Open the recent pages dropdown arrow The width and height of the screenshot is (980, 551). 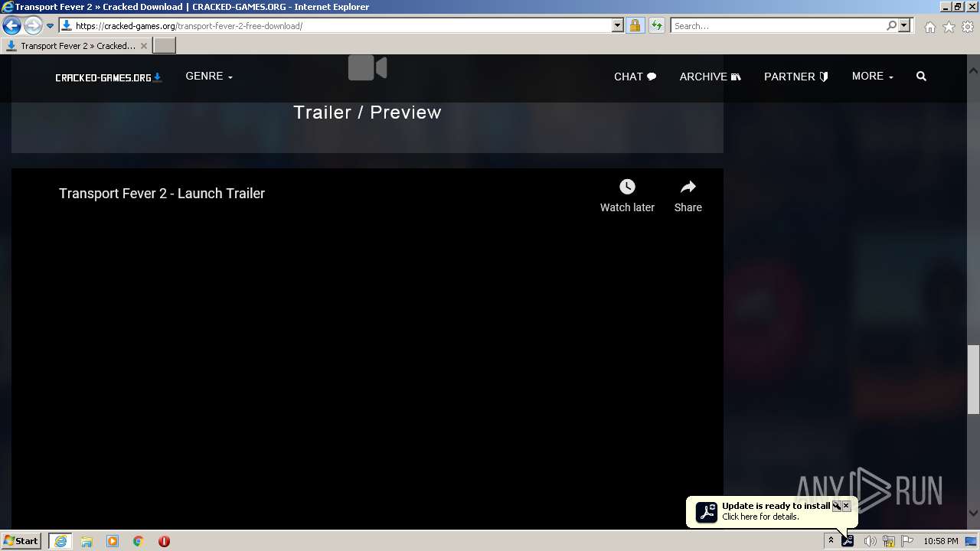pos(50,25)
